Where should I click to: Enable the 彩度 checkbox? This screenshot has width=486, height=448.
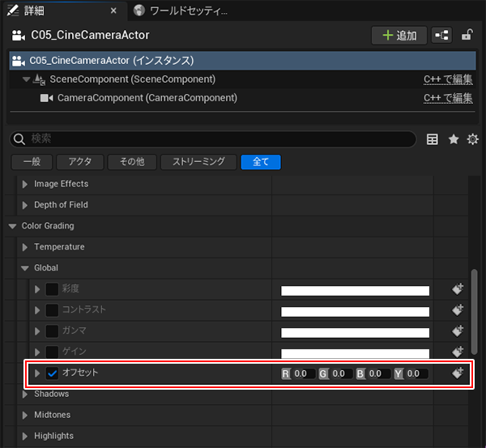tap(52, 289)
